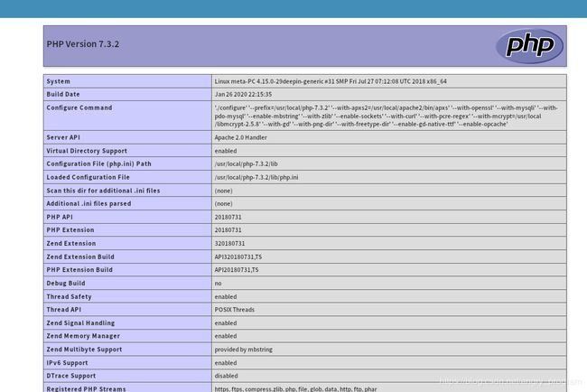Click the 'Jan 26 2020 22:15:35' value
The image size is (587, 392).
(x=243, y=94)
